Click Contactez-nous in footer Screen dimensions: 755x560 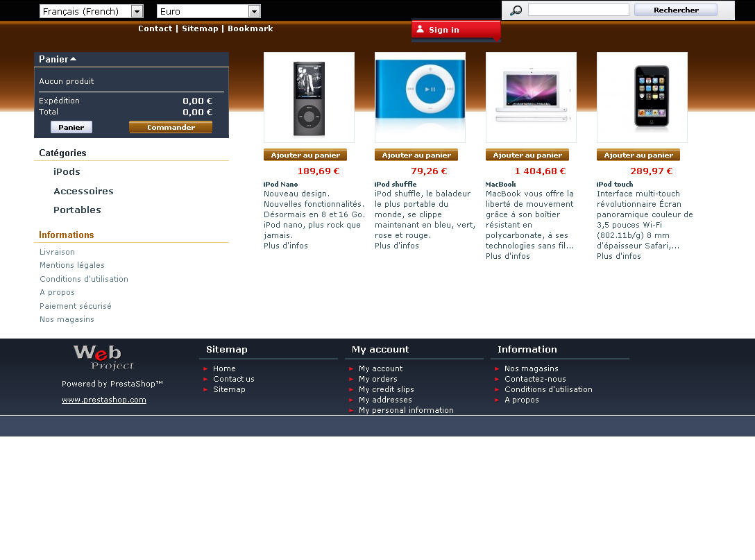pos(535,379)
